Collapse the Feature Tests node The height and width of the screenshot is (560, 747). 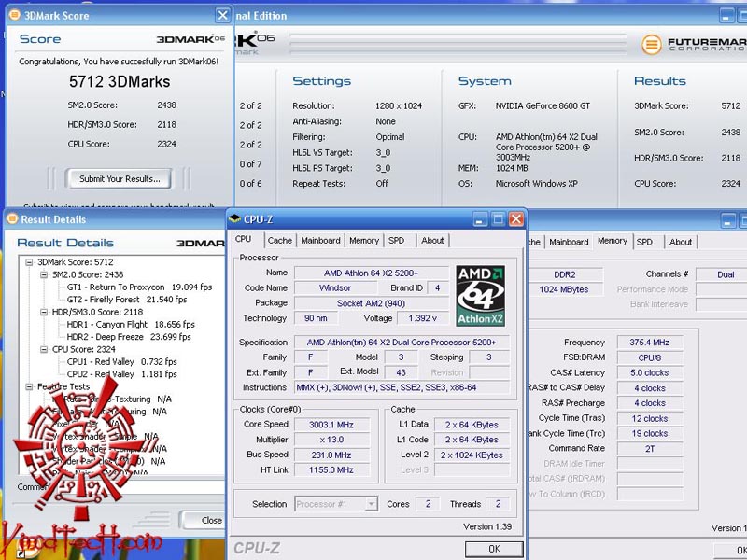(x=29, y=386)
